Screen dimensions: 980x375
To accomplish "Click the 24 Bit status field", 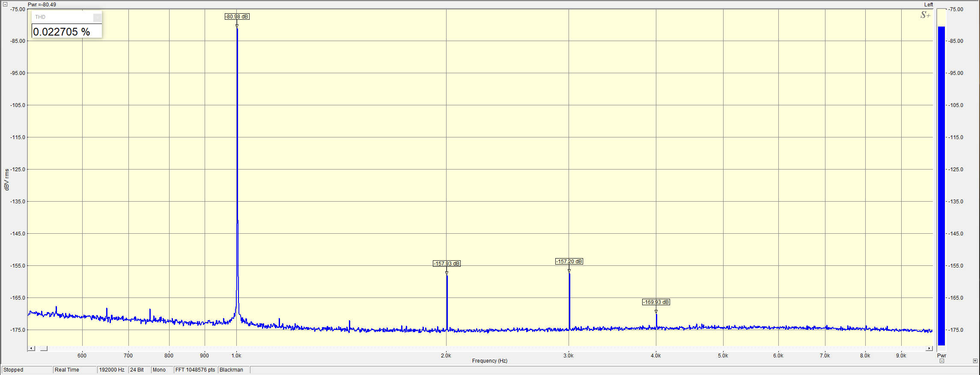I will point(140,370).
